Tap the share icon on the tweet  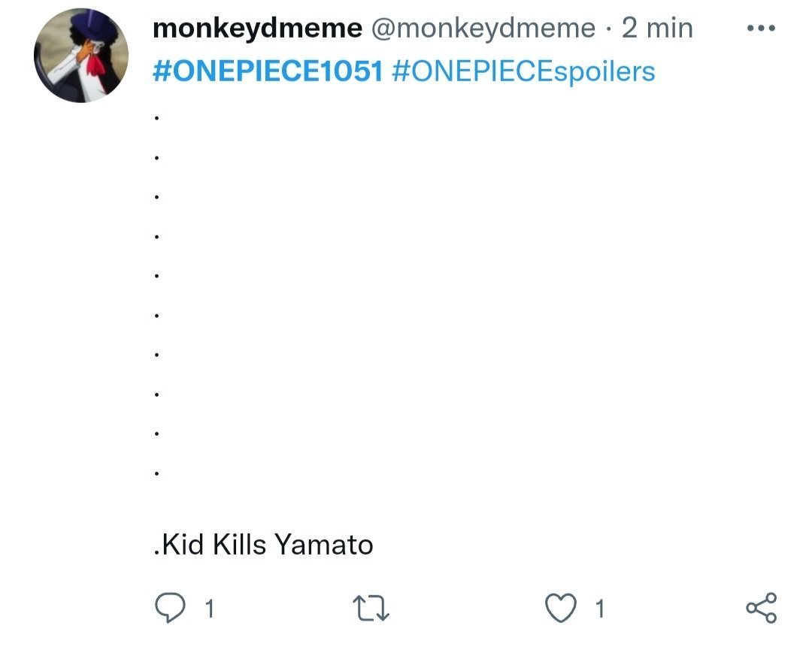(x=761, y=608)
